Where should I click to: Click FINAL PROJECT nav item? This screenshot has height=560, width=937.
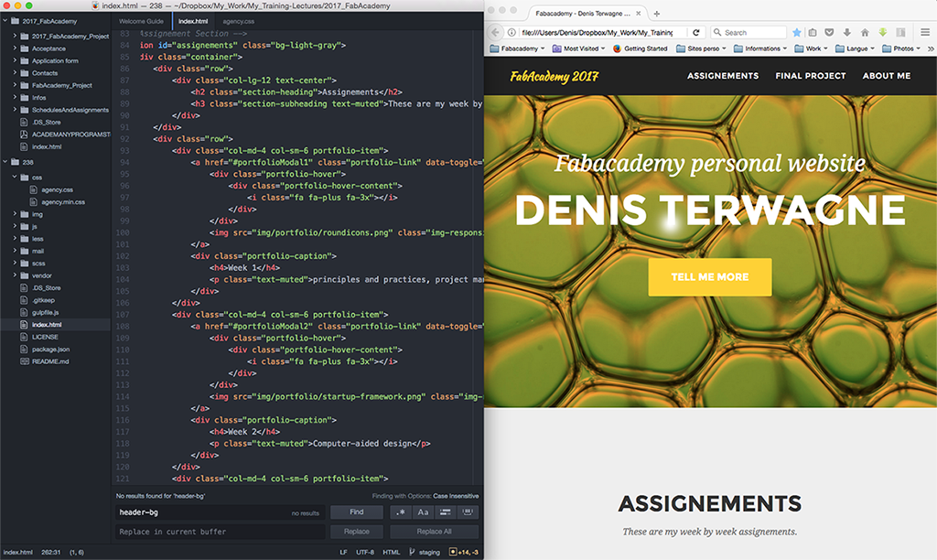[x=811, y=76]
